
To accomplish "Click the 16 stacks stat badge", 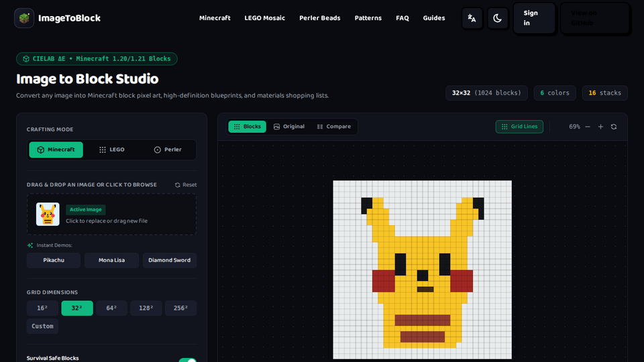I will tap(605, 93).
